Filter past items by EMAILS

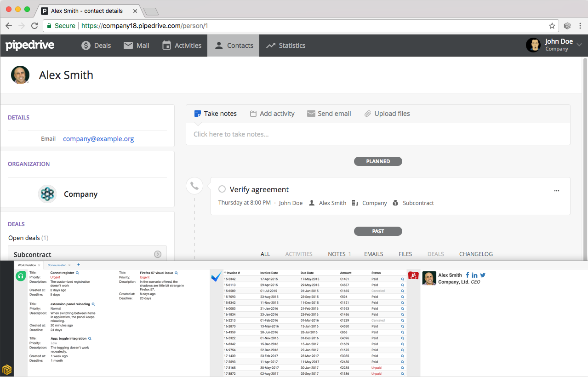pos(374,254)
